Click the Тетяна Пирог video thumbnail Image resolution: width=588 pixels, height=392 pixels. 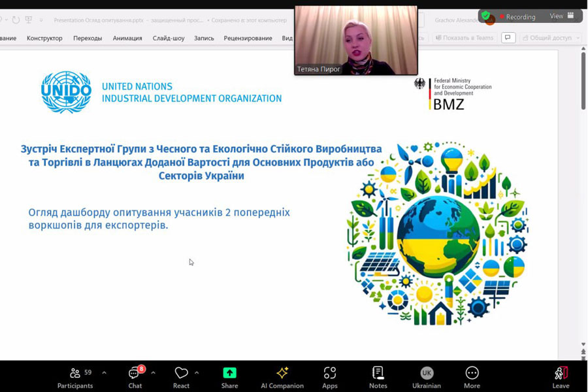click(x=356, y=40)
